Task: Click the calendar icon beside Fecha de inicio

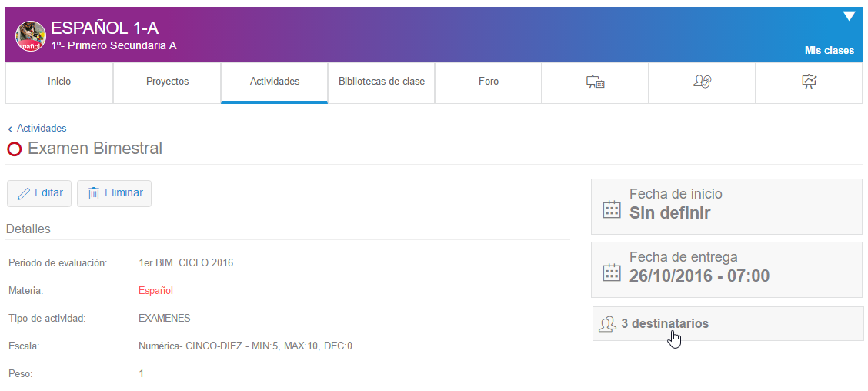Action: [611, 210]
